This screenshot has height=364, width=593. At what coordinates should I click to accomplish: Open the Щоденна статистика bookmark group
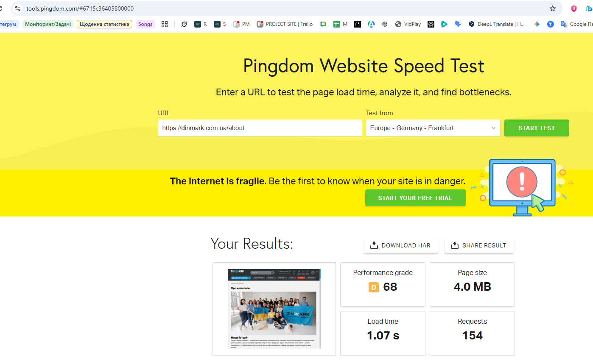click(104, 24)
